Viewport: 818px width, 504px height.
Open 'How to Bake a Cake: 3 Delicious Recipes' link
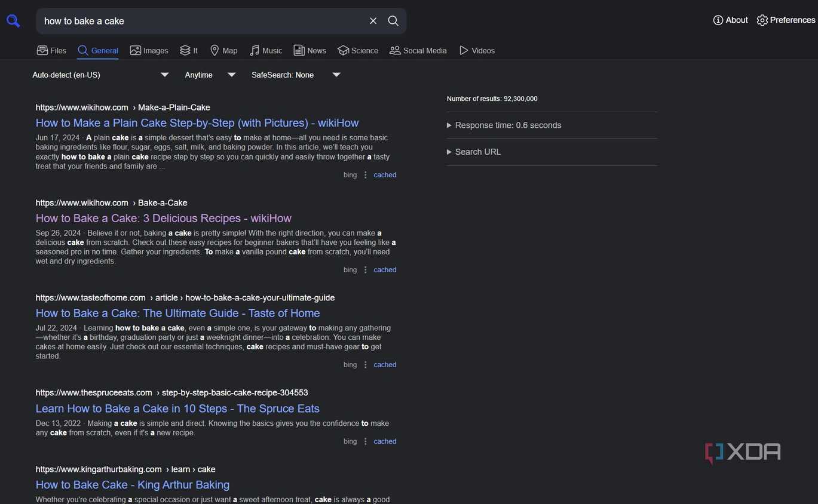coord(163,218)
